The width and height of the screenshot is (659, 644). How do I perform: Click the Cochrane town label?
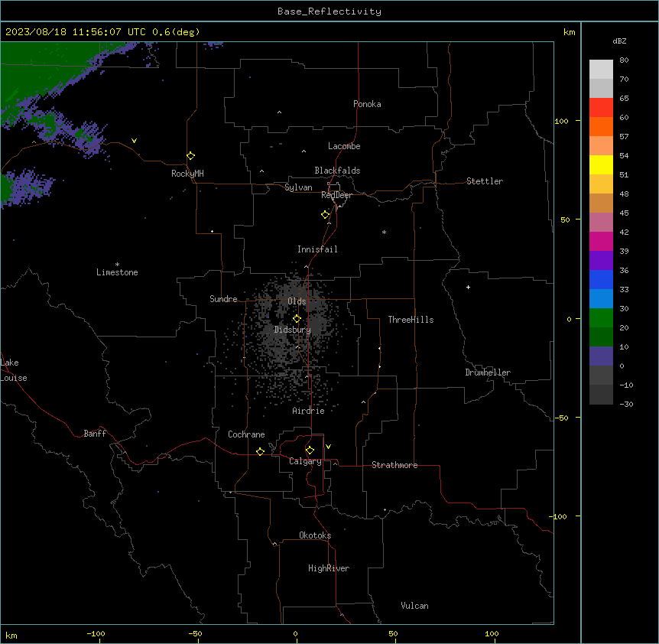point(246,434)
